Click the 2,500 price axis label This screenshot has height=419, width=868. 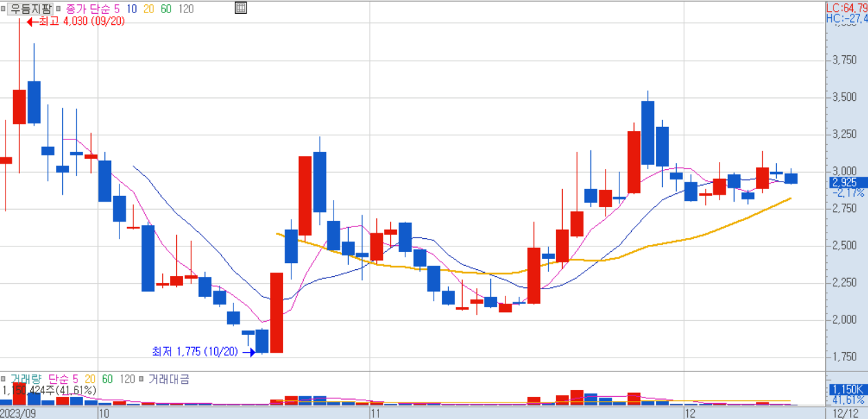tap(845, 246)
